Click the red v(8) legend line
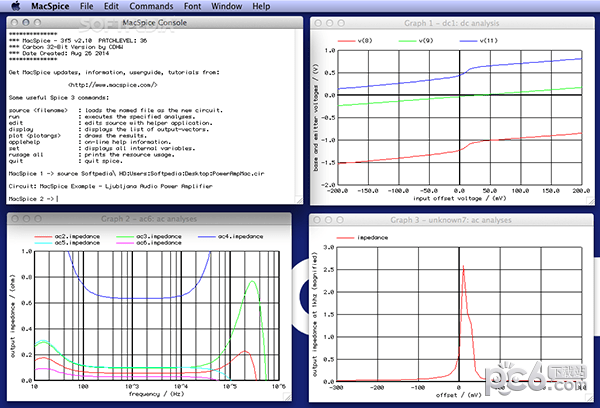The image size is (600, 408). pyautogui.click(x=346, y=41)
